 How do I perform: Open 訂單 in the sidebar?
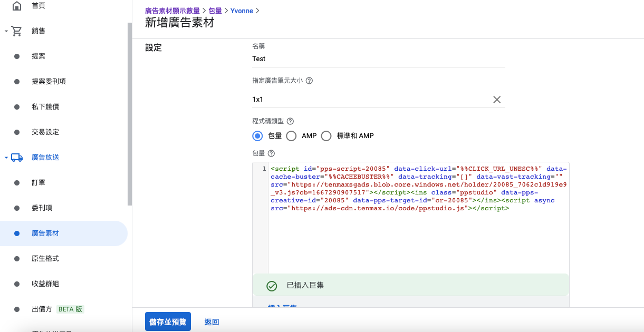click(x=39, y=183)
